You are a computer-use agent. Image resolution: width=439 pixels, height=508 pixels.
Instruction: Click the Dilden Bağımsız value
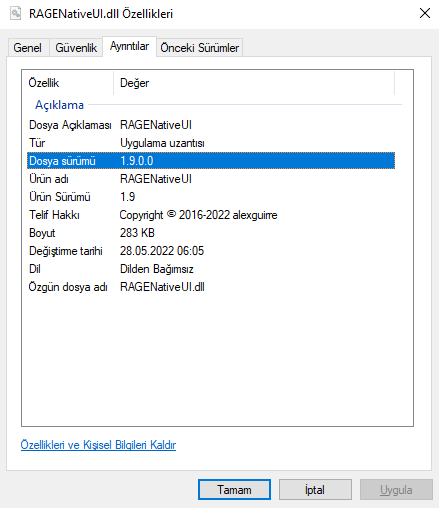(157, 269)
